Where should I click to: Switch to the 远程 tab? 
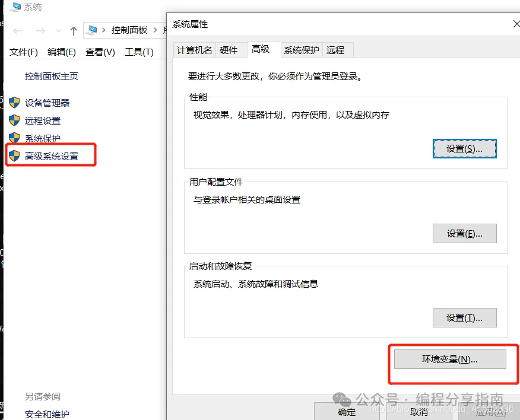point(338,50)
